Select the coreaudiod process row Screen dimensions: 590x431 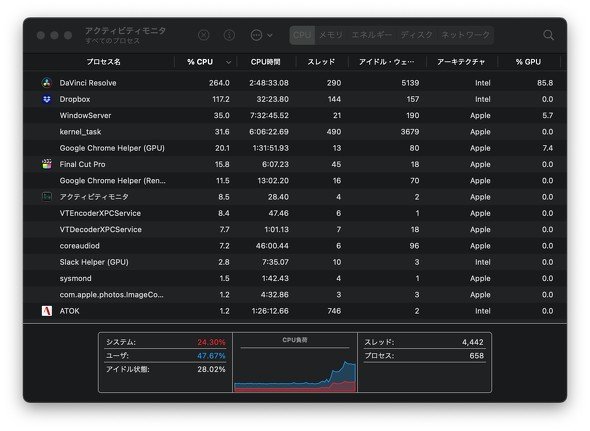click(295, 246)
